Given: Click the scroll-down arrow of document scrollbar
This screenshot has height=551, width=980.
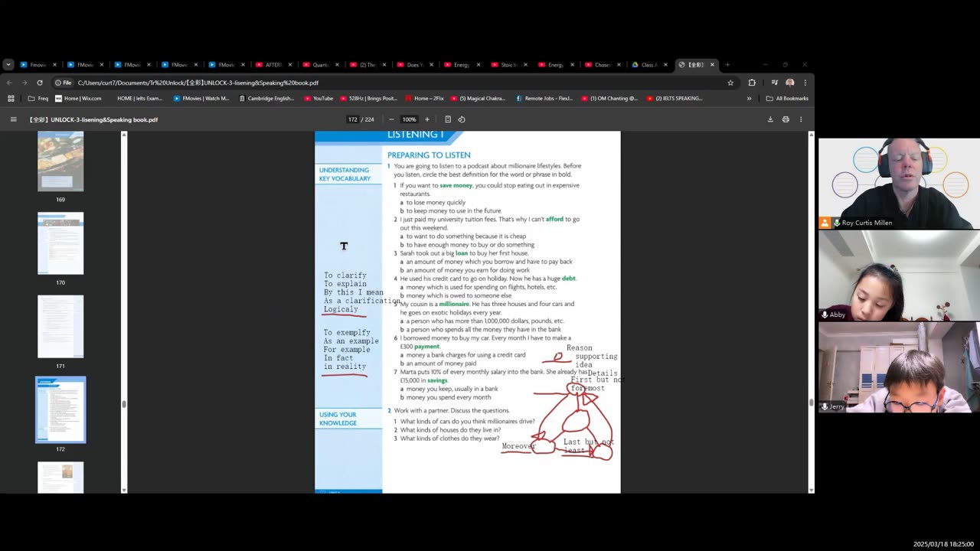Looking at the screenshot, I should pos(811,490).
